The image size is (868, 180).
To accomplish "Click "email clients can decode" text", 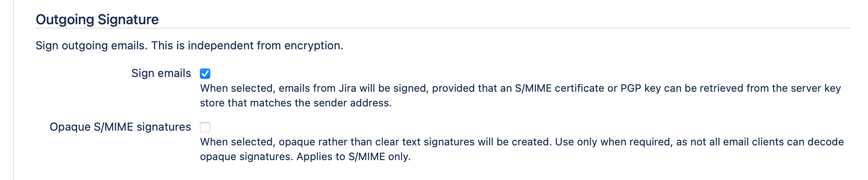I will (x=783, y=142).
